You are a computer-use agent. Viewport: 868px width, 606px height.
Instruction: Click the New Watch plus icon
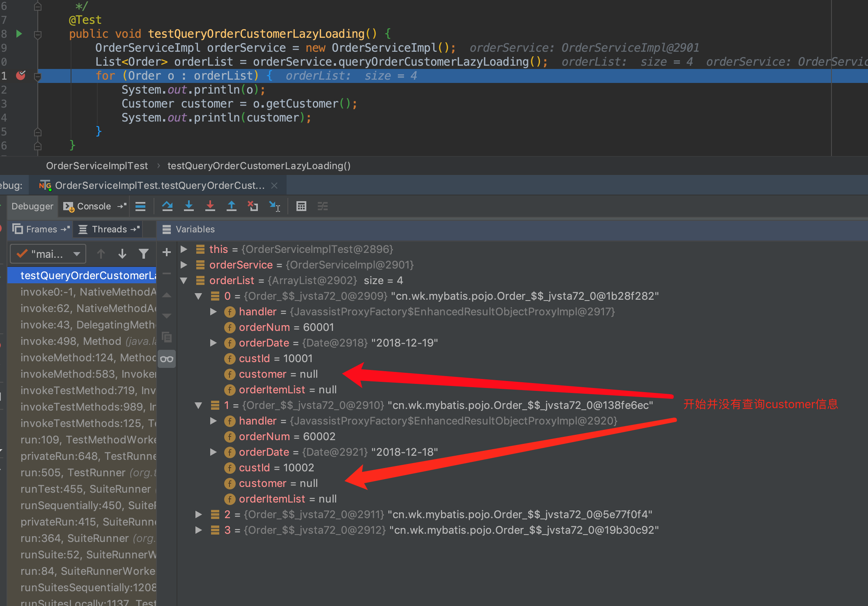pyautogui.click(x=167, y=252)
